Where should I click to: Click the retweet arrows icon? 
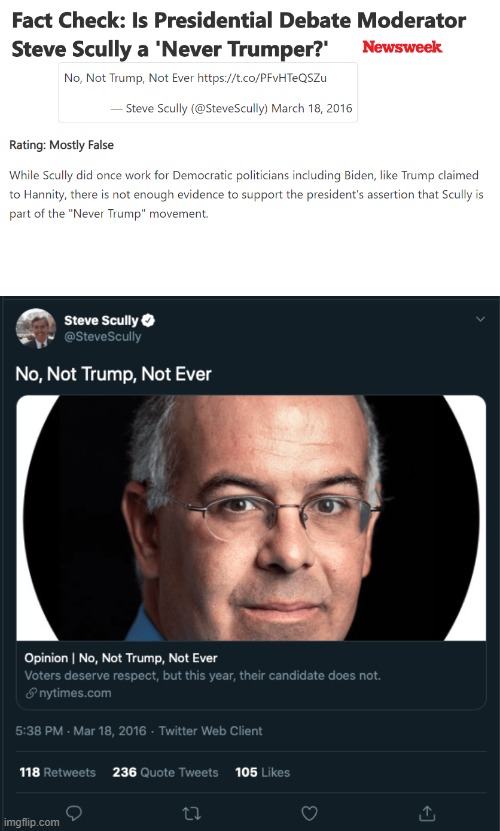[191, 813]
